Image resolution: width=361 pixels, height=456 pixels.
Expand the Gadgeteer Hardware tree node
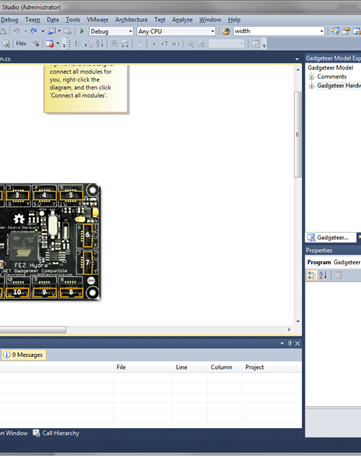(311, 86)
